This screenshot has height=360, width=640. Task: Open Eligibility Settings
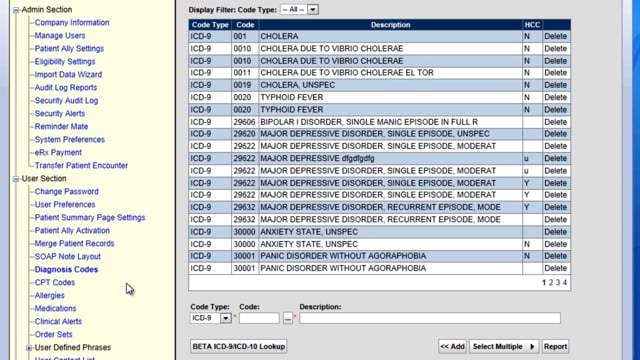pos(65,62)
